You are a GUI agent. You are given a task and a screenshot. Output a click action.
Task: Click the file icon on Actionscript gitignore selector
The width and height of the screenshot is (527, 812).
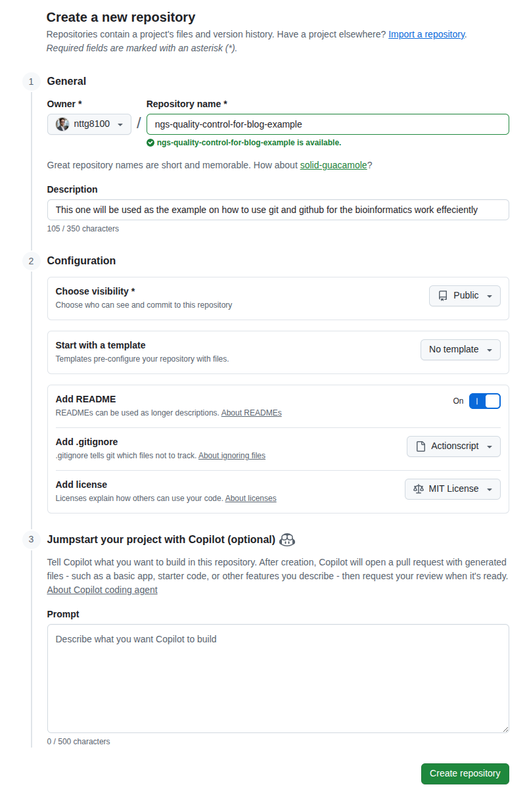(421, 446)
